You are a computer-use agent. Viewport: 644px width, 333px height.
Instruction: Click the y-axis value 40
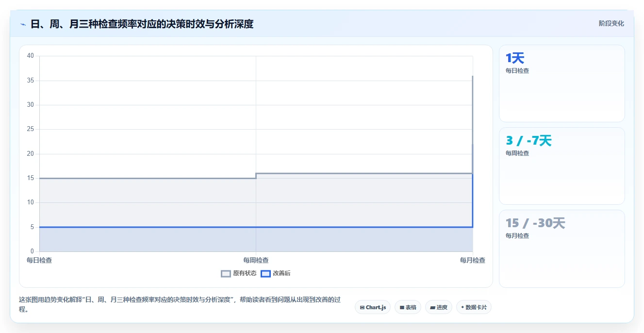(x=31, y=56)
